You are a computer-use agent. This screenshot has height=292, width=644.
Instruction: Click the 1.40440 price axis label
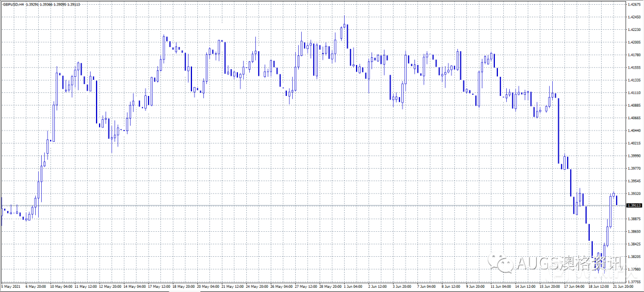click(633, 131)
